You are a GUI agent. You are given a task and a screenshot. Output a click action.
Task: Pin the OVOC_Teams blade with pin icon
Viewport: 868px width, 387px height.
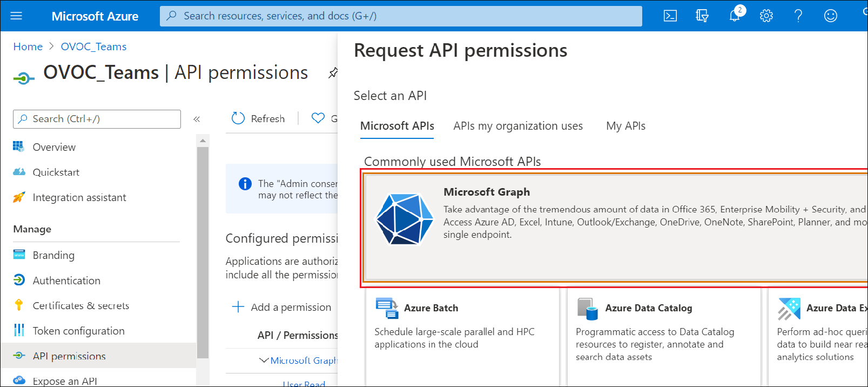coord(333,73)
